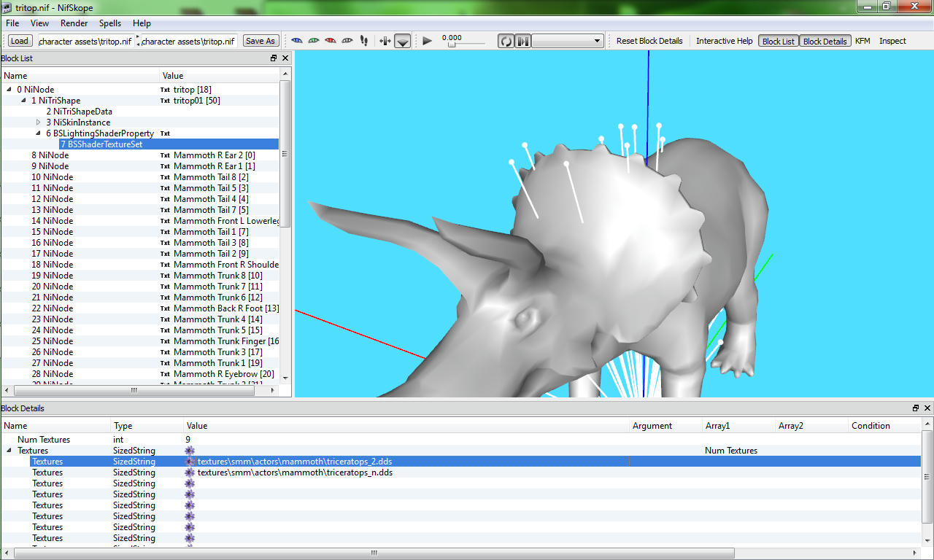Toggle the Inspect panel
This screenshot has height=560, width=934.
click(892, 41)
